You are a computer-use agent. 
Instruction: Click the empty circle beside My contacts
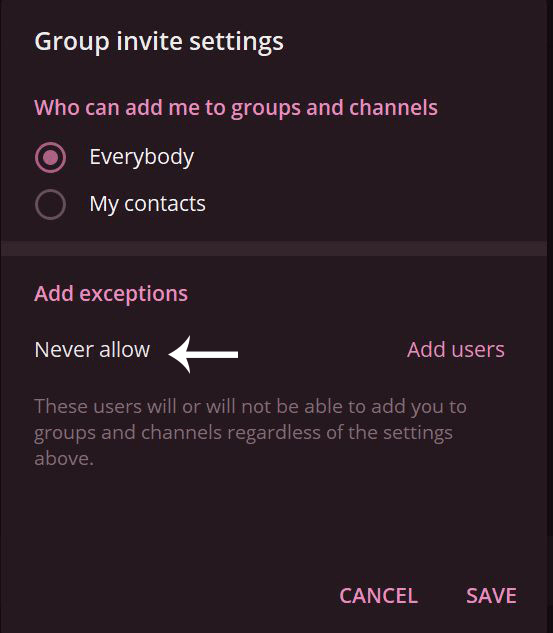[x=50, y=205]
